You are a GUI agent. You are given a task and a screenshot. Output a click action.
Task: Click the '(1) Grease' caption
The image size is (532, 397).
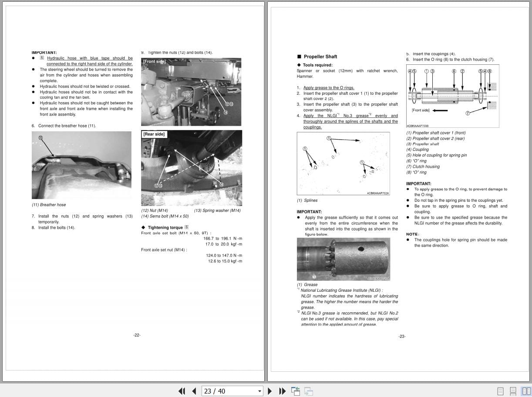pos(307,285)
